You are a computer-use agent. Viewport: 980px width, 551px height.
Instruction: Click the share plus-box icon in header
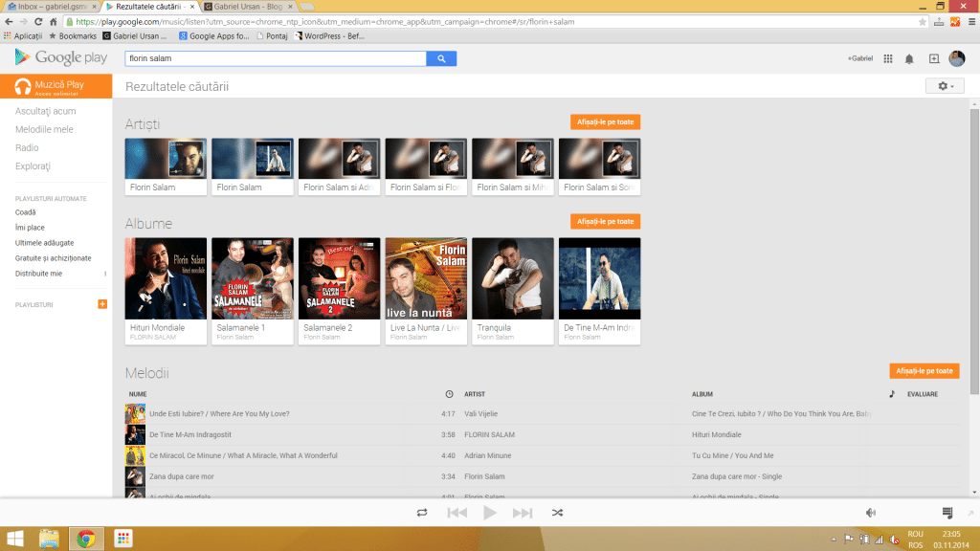tap(934, 58)
